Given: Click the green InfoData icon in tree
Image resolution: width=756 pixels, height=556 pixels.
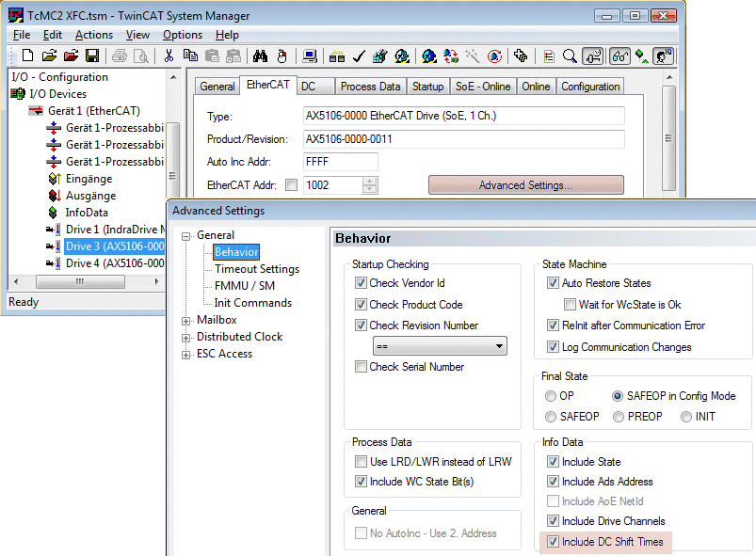Looking at the screenshot, I should pos(53,213).
